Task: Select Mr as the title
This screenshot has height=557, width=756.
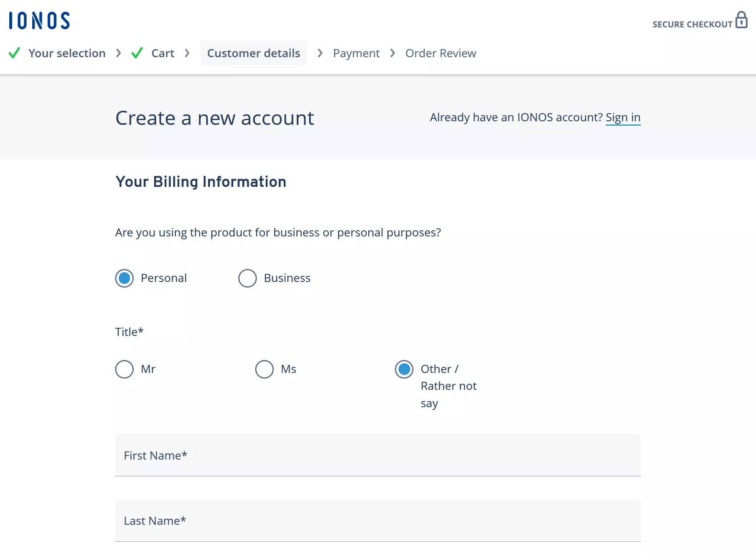Action: [x=124, y=369]
